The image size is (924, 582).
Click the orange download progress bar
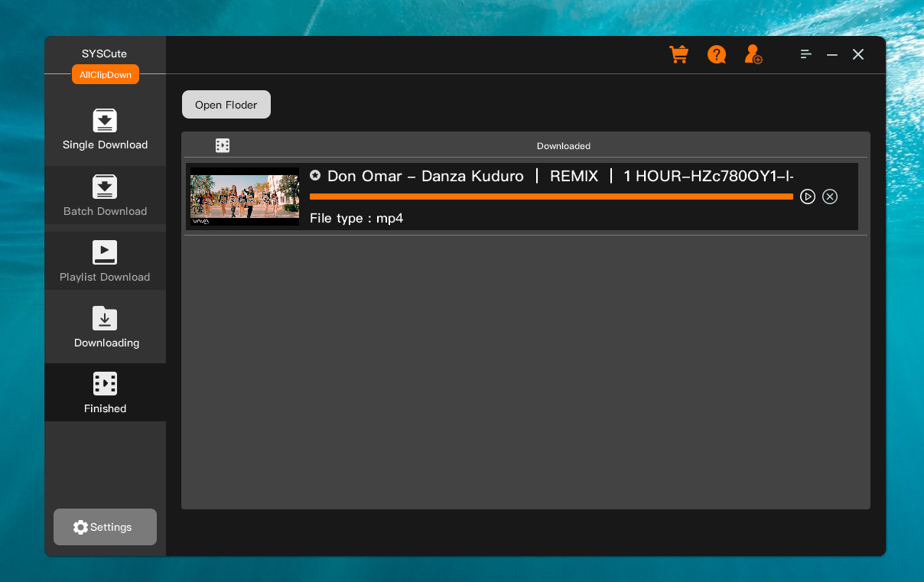pyautogui.click(x=551, y=197)
